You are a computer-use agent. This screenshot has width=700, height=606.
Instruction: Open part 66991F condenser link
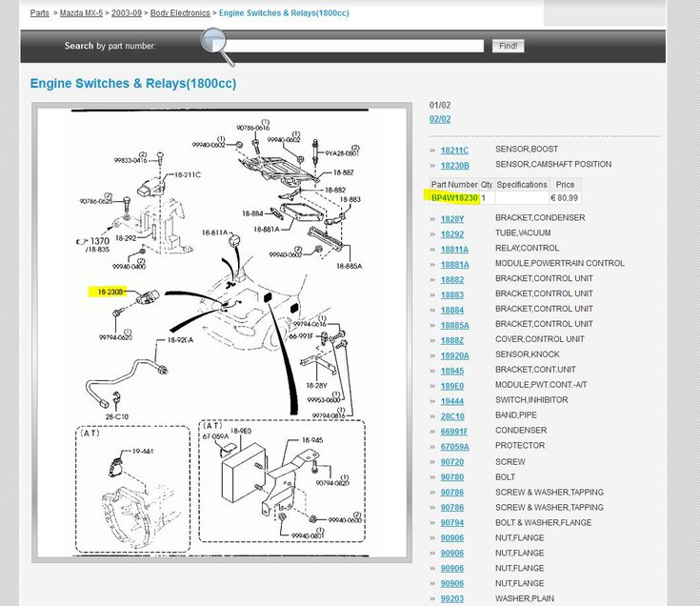pos(454,432)
